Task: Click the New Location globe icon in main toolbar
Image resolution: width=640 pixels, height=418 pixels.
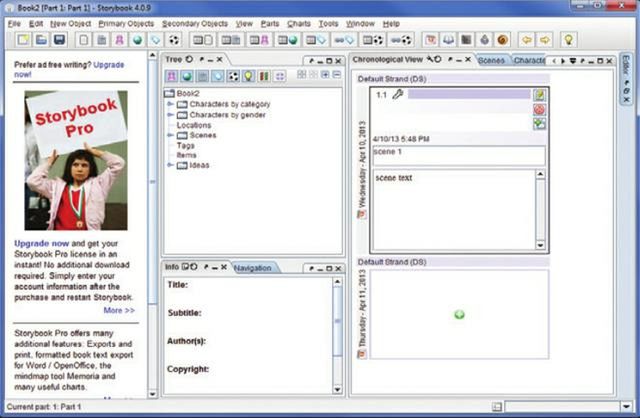Action: point(138,40)
